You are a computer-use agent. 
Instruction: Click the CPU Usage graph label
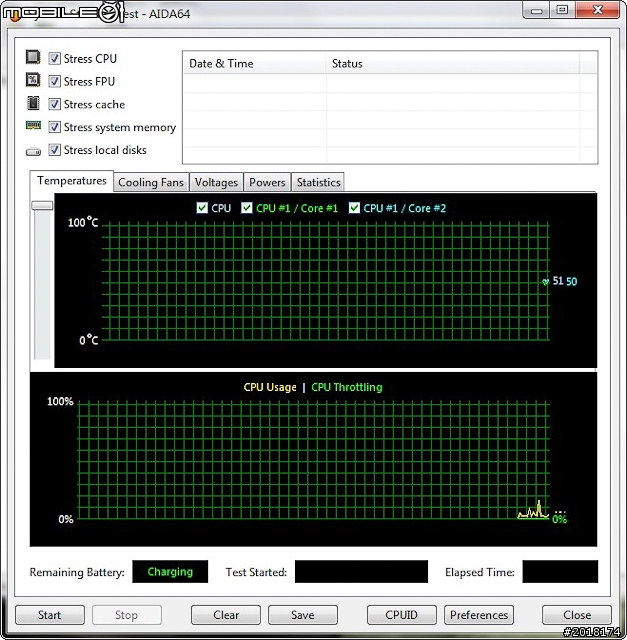pyautogui.click(x=270, y=387)
